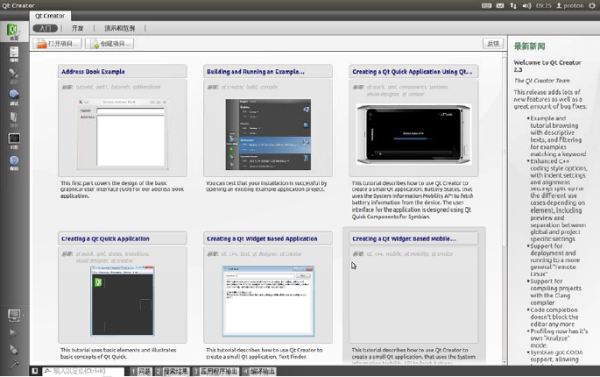Click the Qt Creator window tab

(x=50, y=16)
